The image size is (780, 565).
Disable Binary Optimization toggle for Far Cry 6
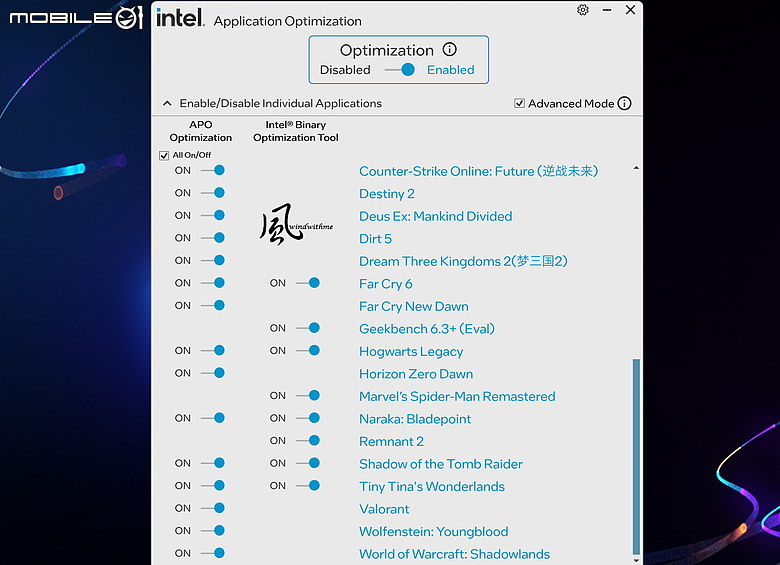point(308,283)
